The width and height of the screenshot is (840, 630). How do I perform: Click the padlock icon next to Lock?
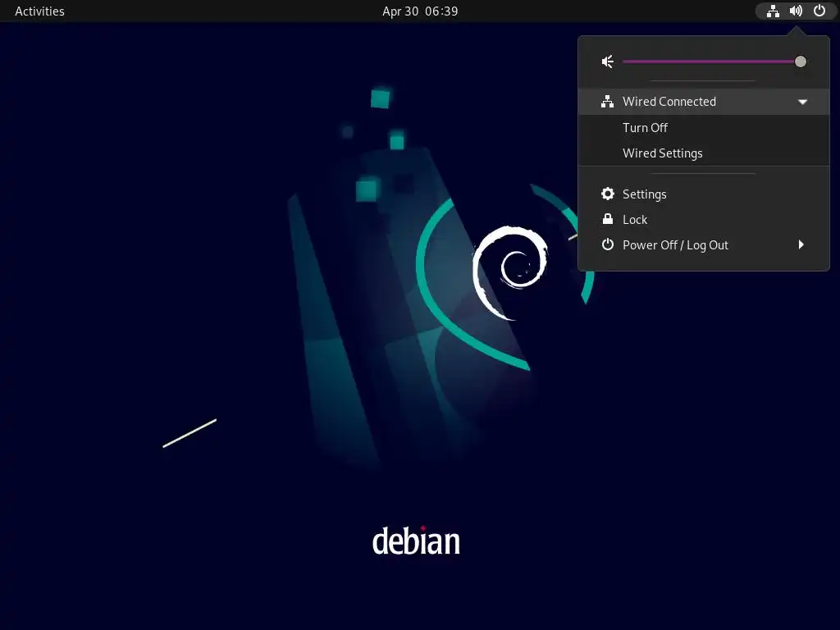click(x=608, y=219)
